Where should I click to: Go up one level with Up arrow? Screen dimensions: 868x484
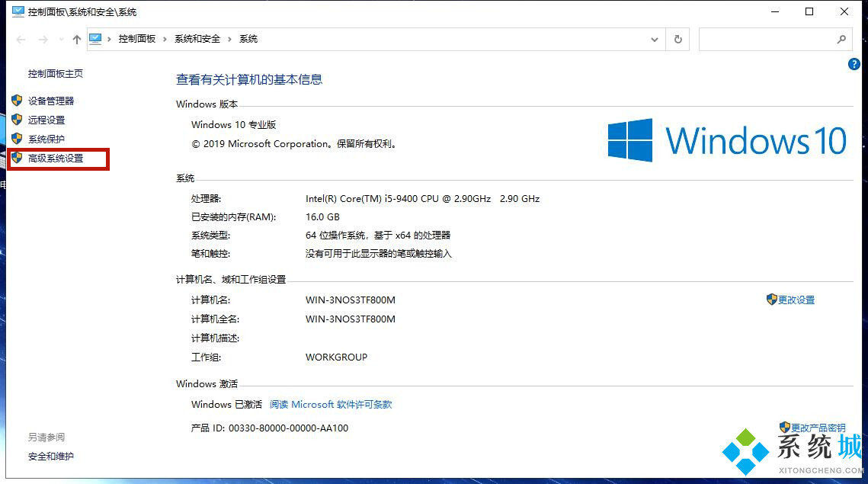(77, 40)
